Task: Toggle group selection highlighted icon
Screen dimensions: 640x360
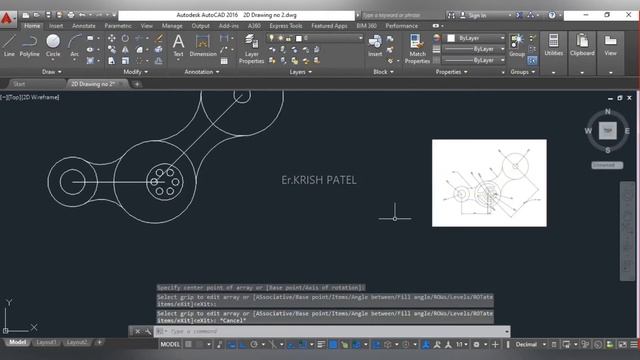Action: pyautogui.click(x=532, y=60)
